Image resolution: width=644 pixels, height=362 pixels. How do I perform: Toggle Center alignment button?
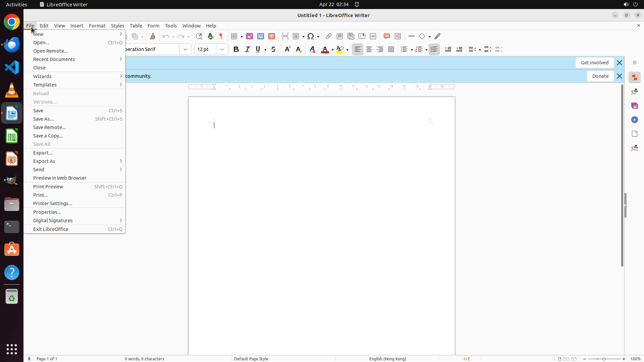click(x=369, y=49)
